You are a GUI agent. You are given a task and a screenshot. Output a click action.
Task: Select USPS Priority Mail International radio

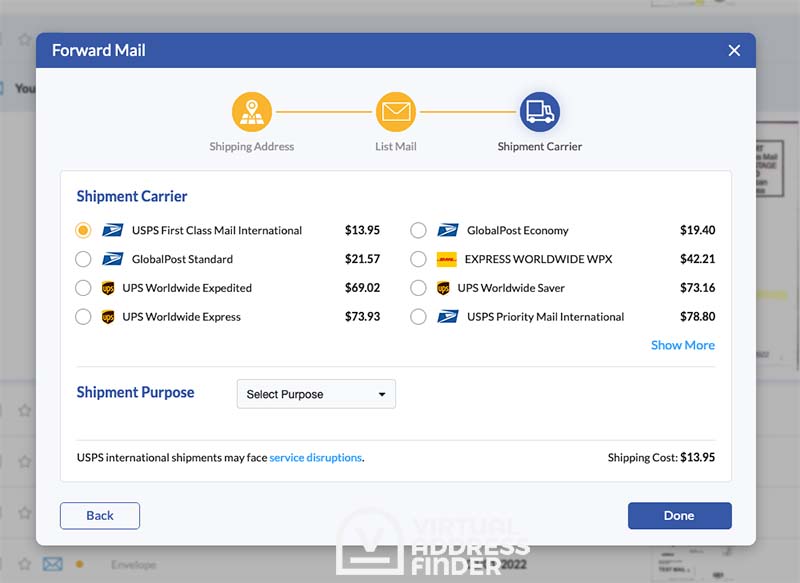click(418, 317)
